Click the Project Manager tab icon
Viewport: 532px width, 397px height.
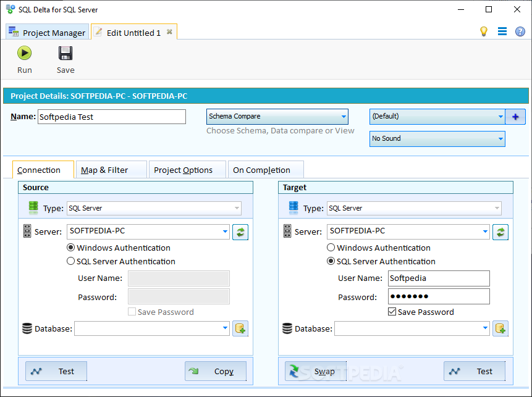click(x=14, y=31)
